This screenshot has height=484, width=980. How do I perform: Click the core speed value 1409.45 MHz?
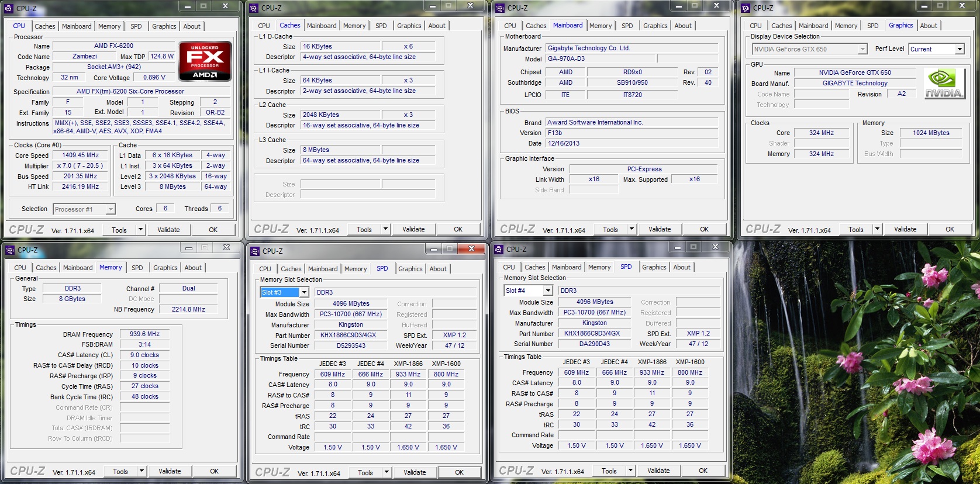click(x=81, y=155)
